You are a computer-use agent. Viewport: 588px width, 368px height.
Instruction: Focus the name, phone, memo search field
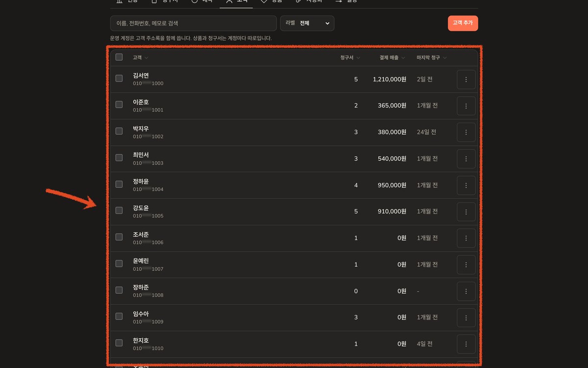194,23
